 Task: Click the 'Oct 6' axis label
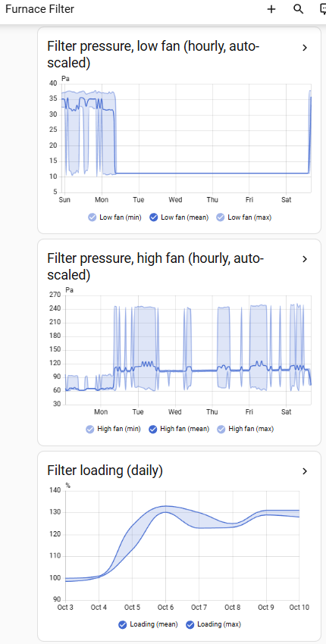tap(165, 608)
